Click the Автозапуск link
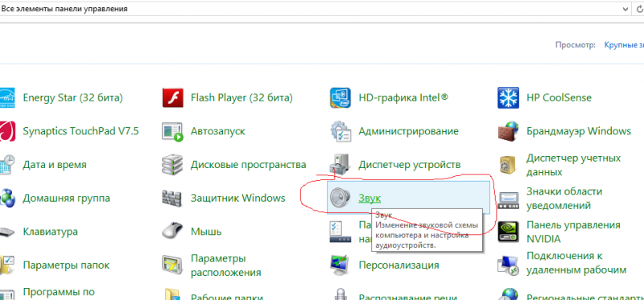The height and width of the screenshot is (300, 644). point(217,131)
